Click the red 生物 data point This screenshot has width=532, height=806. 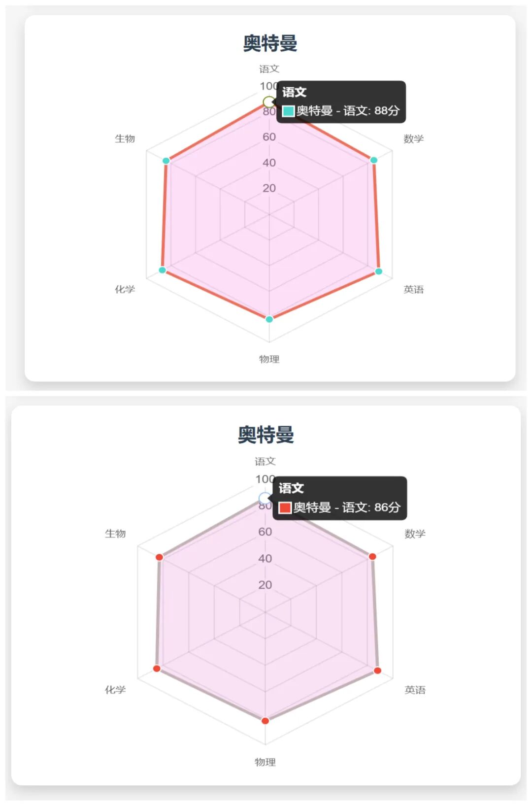159,557
